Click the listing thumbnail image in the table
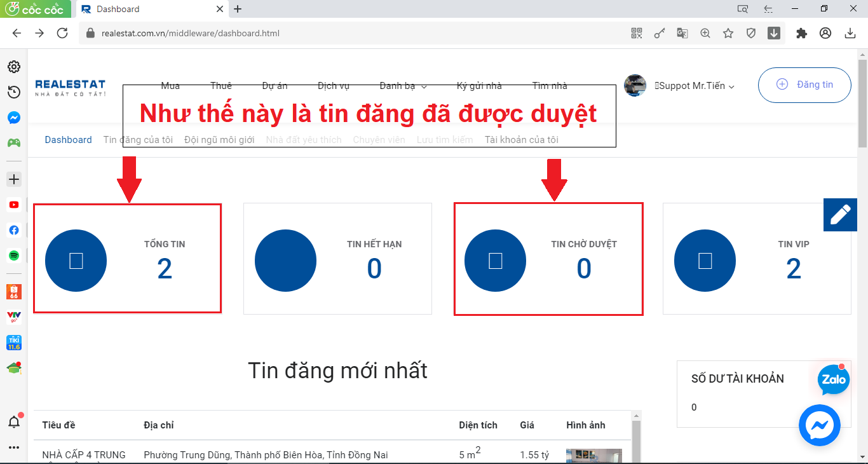 pos(593,456)
